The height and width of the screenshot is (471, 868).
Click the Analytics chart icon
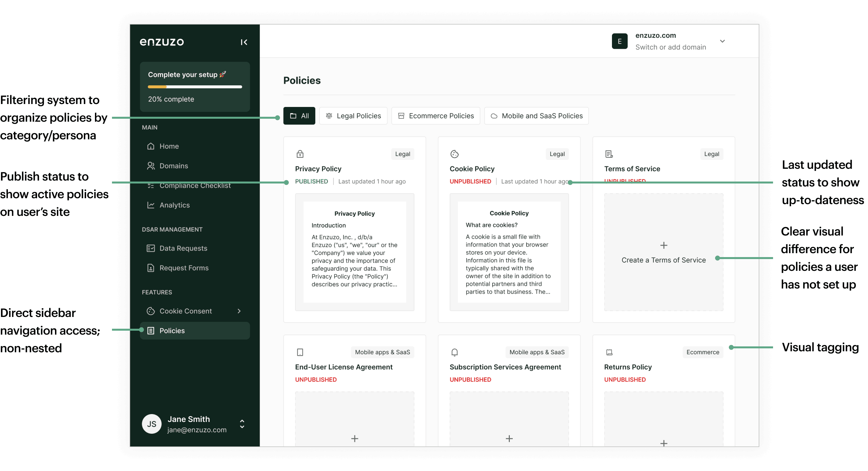[x=151, y=205]
